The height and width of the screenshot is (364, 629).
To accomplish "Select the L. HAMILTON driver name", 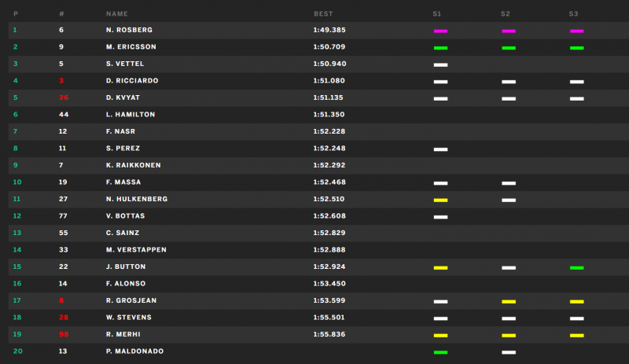I will (131, 114).
